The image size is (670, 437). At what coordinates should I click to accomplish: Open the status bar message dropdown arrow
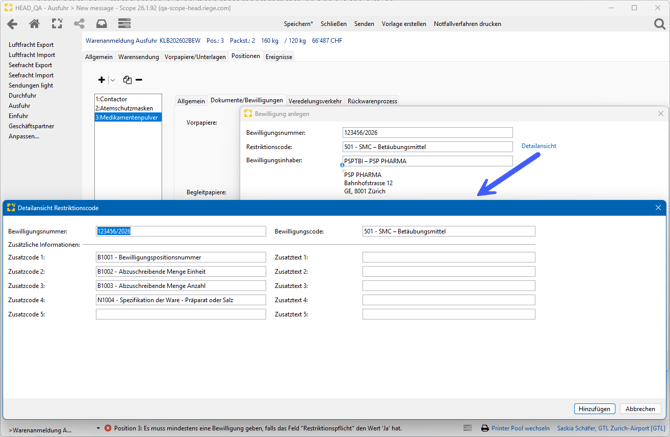click(98, 428)
